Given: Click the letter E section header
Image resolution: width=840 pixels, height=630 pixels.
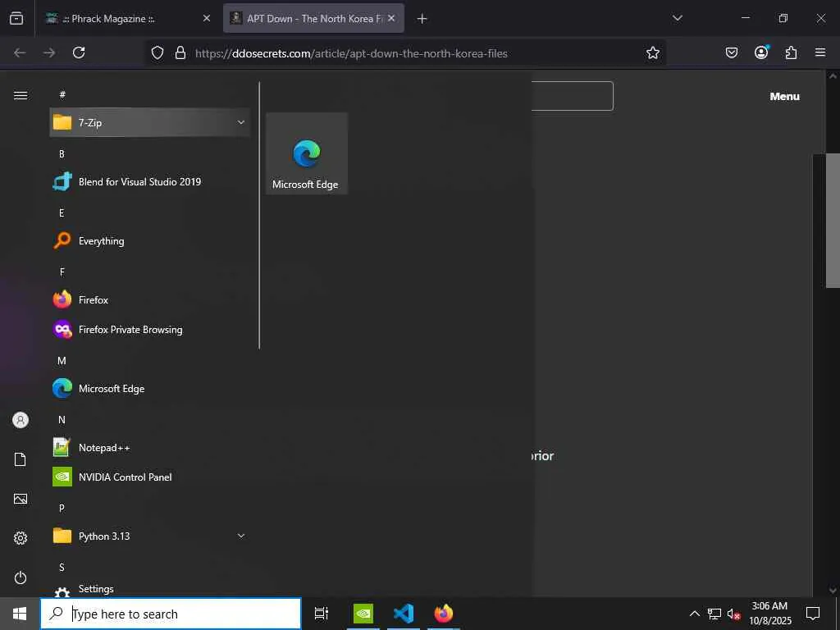Looking at the screenshot, I should [x=62, y=212].
